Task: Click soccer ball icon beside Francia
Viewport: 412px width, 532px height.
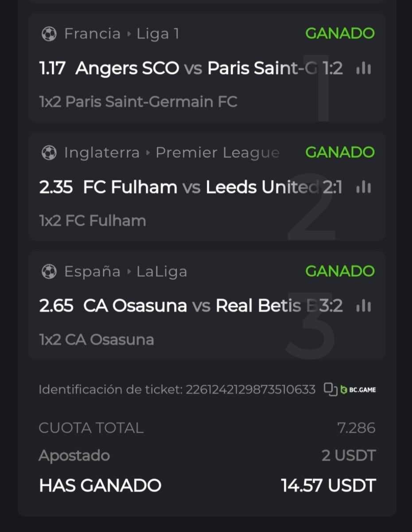Action: pos(49,34)
